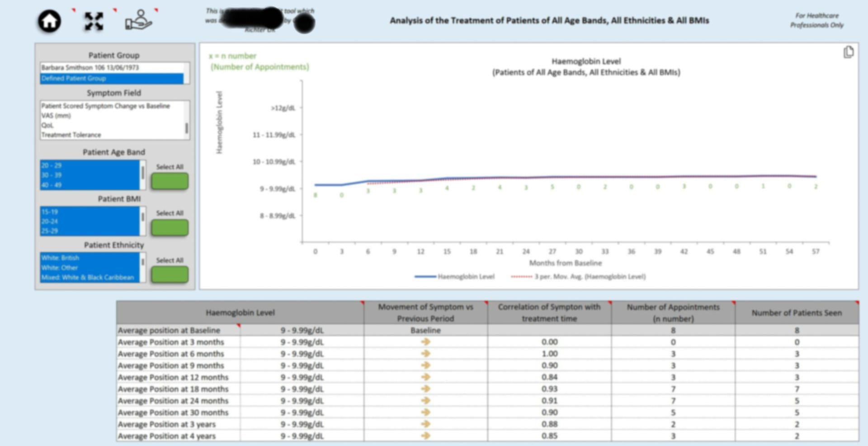Click Average Position at 12 months cell

coord(179,377)
